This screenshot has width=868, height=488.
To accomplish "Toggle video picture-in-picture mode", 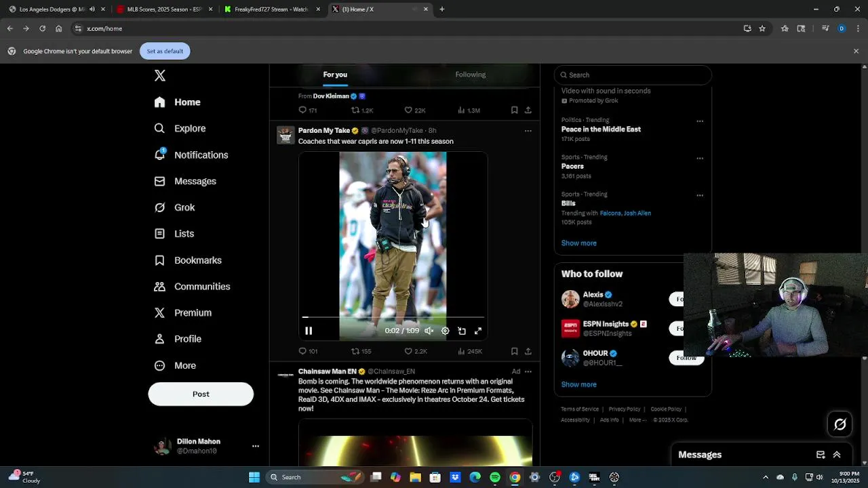I will tap(462, 331).
